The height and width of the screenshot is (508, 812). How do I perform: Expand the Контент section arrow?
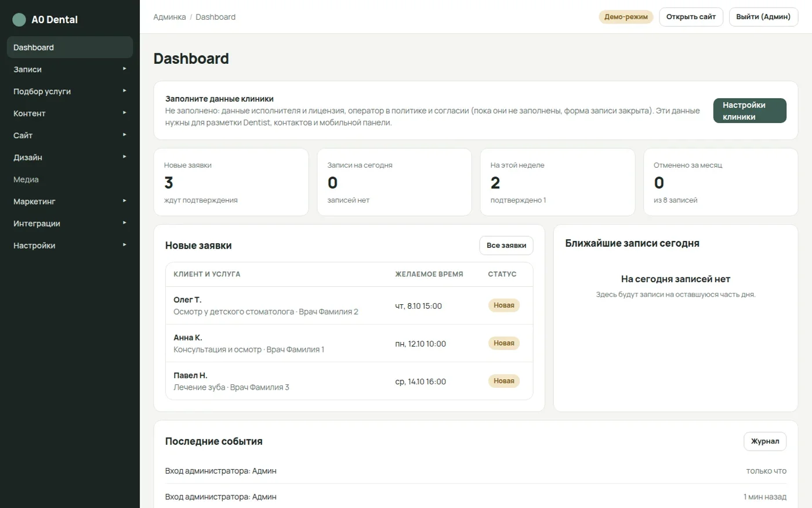(x=124, y=113)
